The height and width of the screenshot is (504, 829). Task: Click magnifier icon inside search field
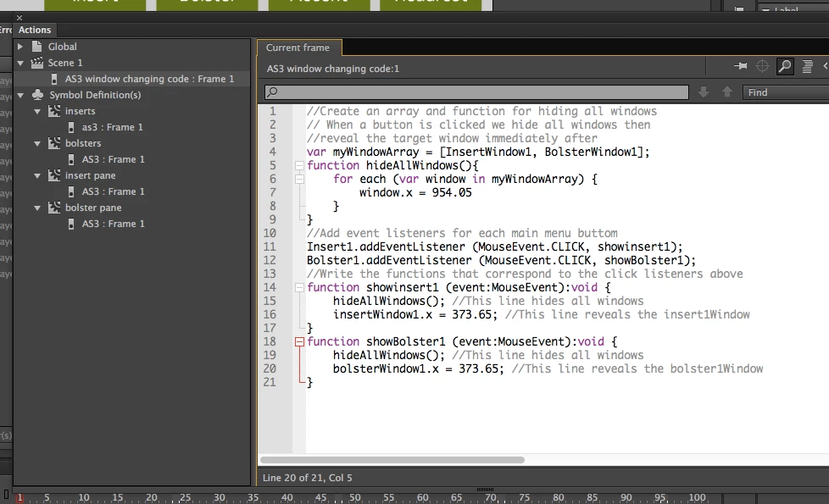pos(272,92)
